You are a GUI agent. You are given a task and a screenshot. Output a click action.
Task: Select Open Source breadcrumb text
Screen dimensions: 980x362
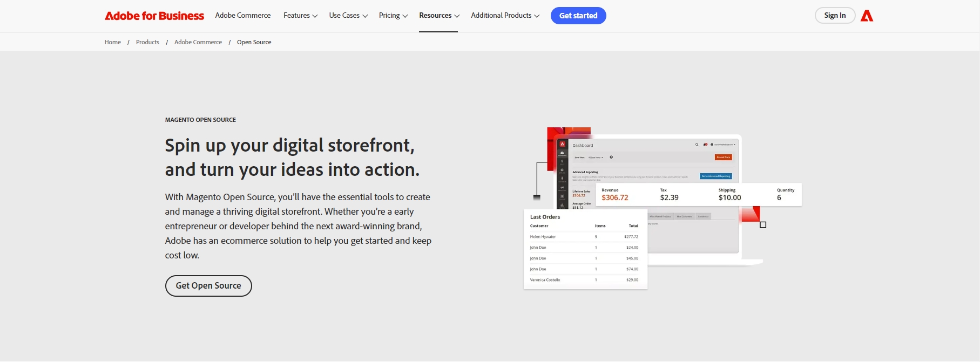254,42
